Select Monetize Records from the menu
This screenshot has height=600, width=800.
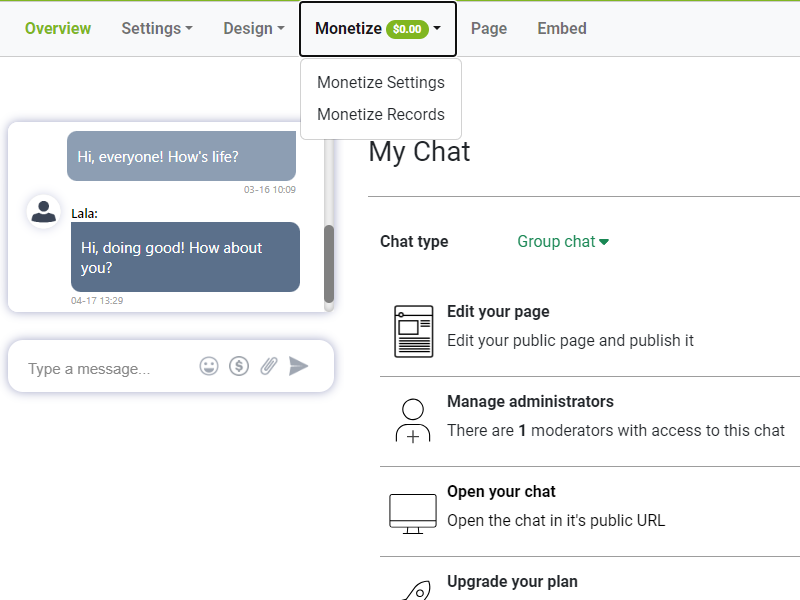(x=381, y=114)
